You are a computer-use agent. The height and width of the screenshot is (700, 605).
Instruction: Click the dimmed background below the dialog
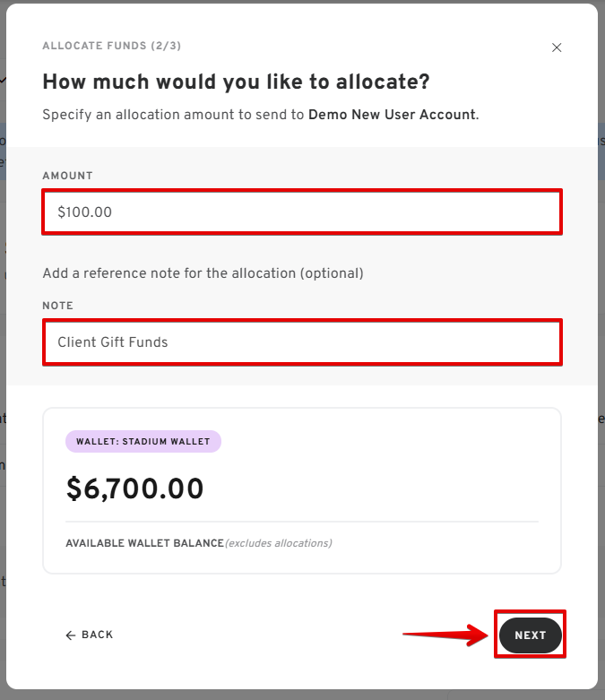pyautogui.click(x=302, y=696)
